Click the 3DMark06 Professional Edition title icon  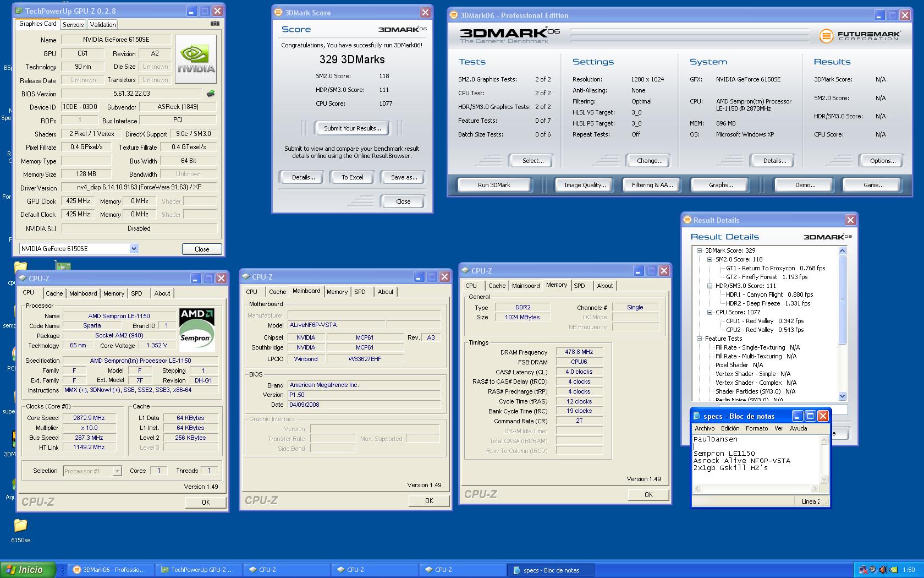point(454,15)
